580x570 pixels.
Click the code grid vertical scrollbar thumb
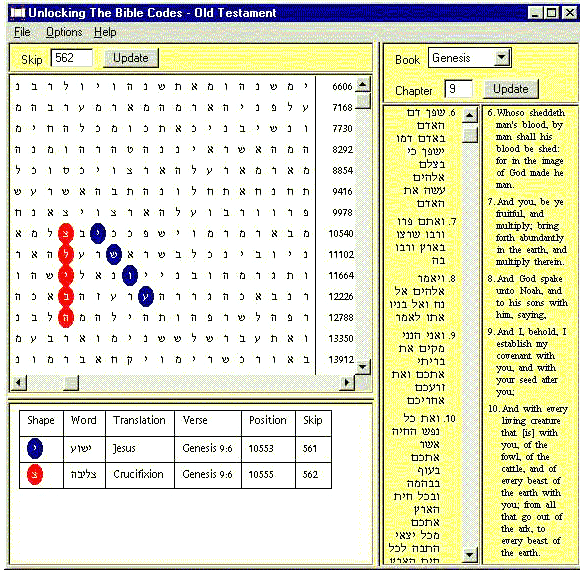pyautogui.click(x=363, y=101)
